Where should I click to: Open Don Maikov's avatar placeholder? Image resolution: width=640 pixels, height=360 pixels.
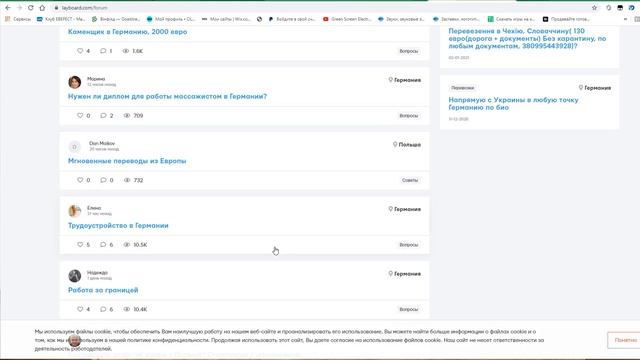click(74, 147)
